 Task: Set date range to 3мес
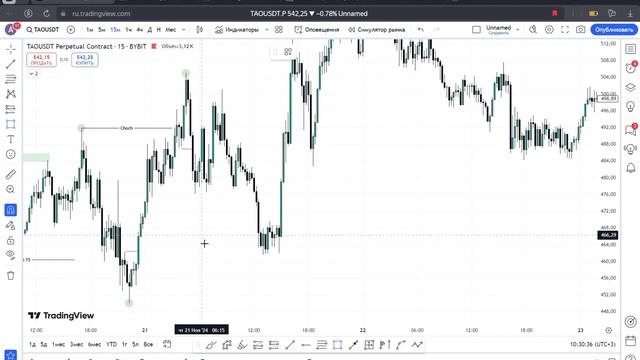point(77,344)
